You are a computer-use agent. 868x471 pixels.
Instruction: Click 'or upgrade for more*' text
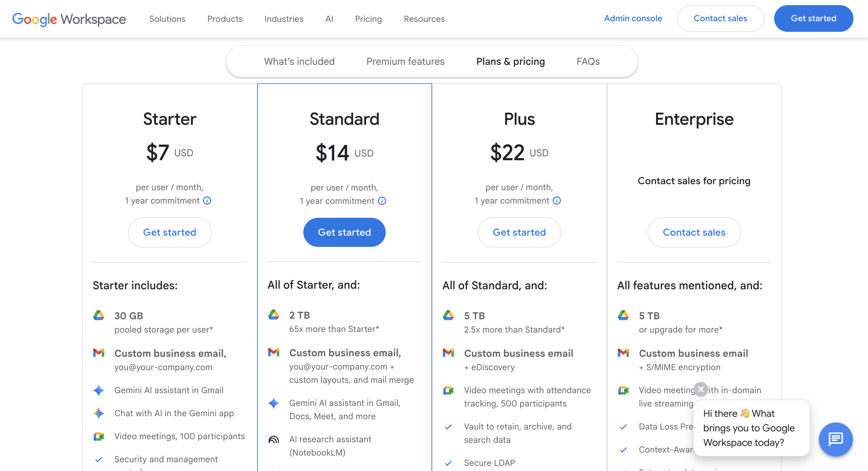pyautogui.click(x=681, y=330)
